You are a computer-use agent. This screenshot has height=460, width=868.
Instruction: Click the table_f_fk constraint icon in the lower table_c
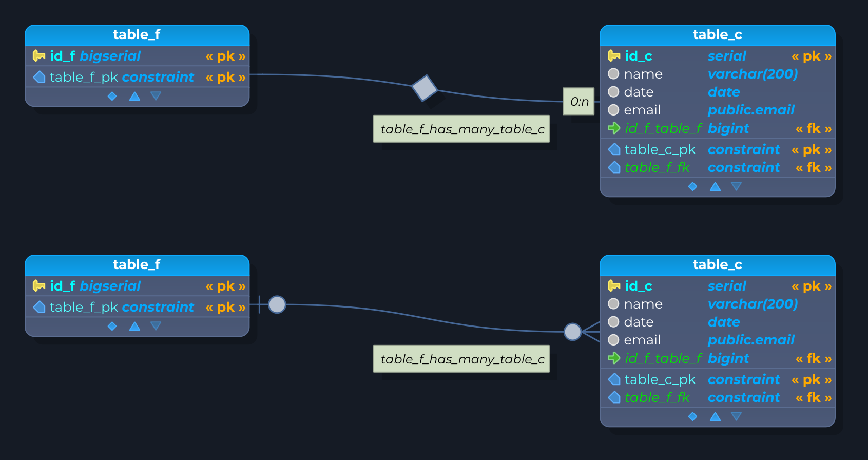click(x=614, y=397)
